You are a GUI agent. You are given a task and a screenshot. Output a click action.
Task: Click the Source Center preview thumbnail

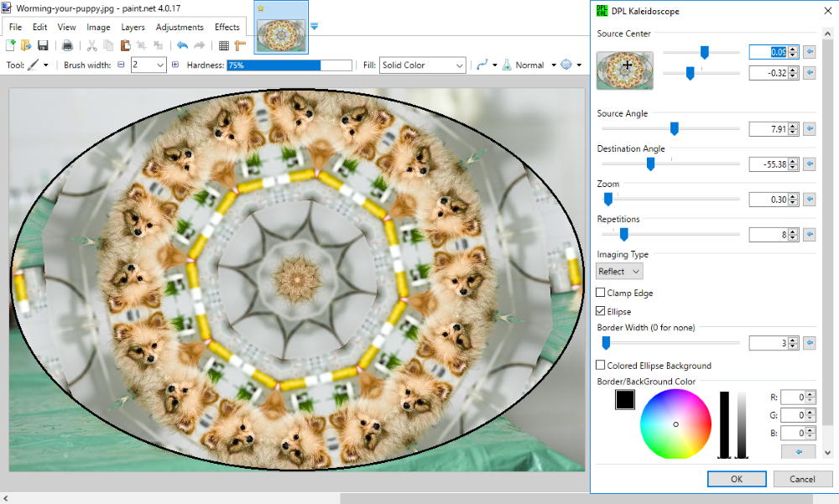624,70
